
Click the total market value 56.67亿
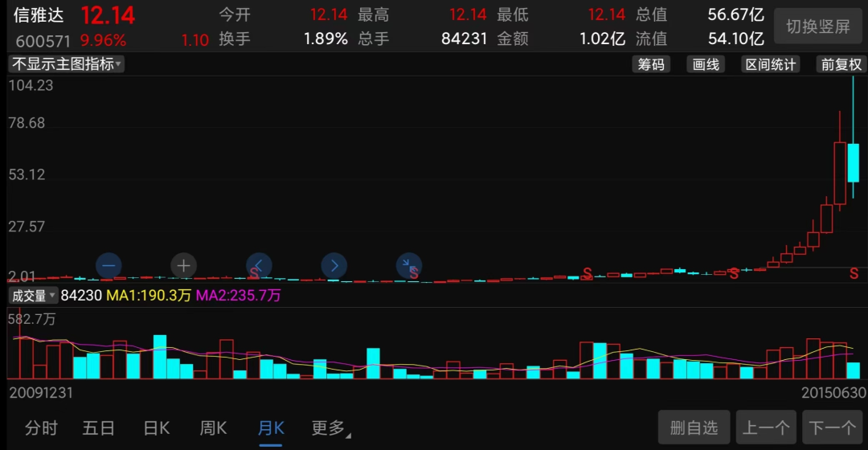(x=735, y=14)
